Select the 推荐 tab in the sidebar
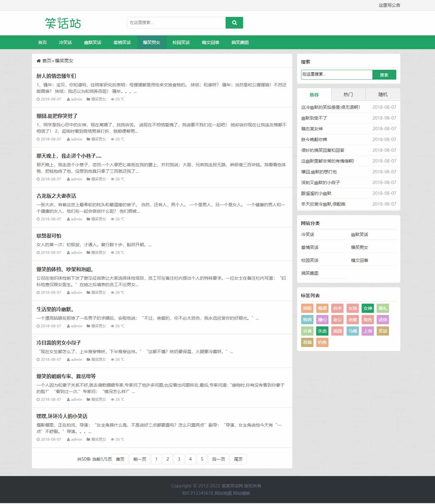This screenshot has width=435, height=504. 314,95
